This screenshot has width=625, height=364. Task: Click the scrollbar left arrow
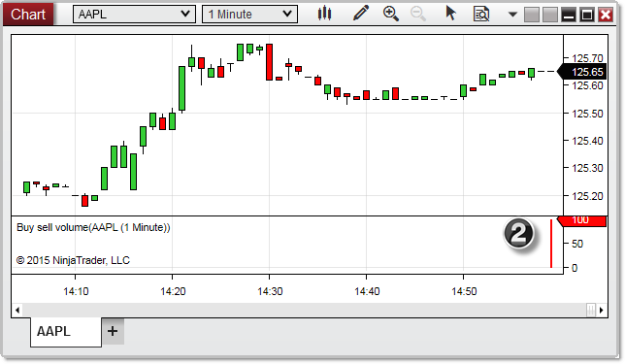click(x=17, y=310)
